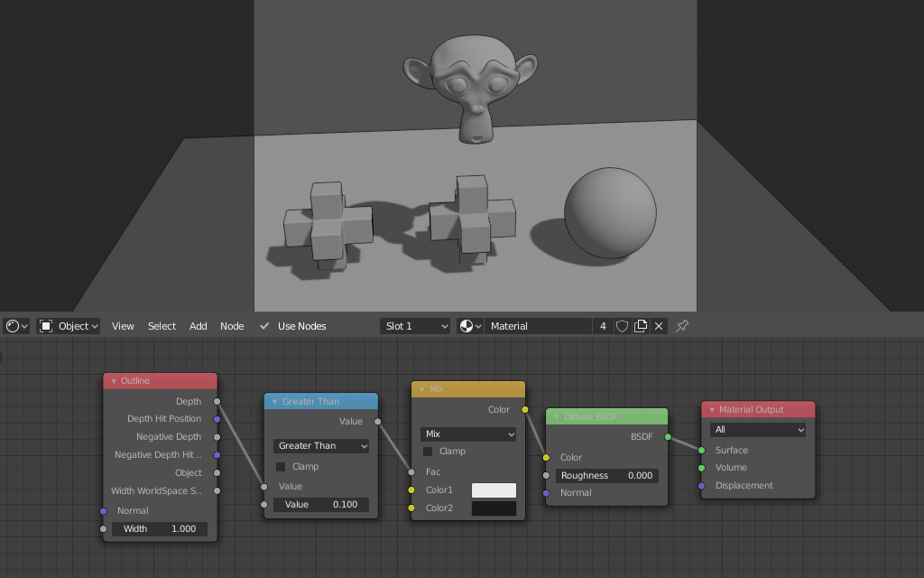Click the Mix Fac input socket
Viewport: 924px width, 578px height.
pos(411,471)
